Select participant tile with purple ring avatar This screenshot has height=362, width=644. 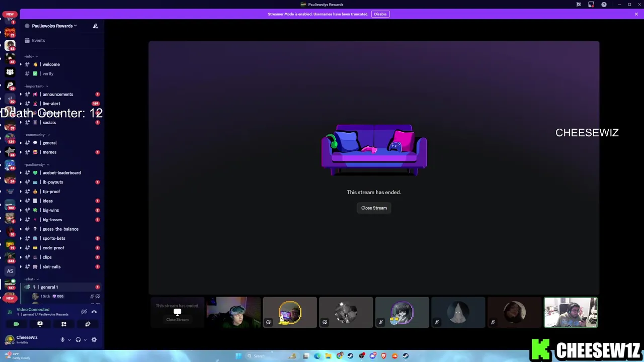(402, 312)
